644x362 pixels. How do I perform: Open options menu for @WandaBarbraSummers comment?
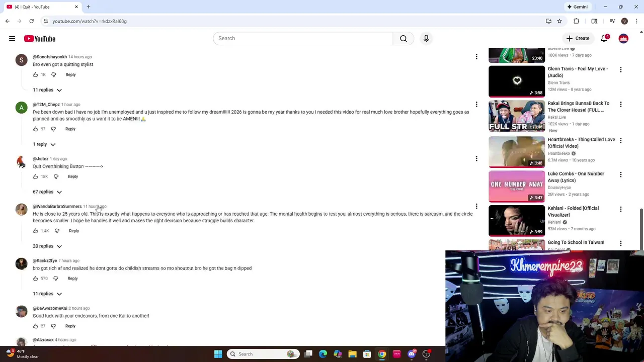tap(476, 206)
